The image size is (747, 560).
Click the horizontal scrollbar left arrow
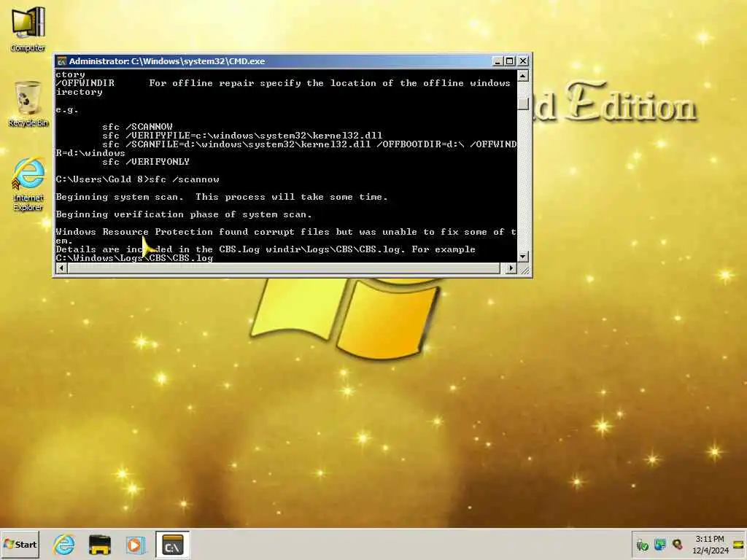click(x=61, y=268)
